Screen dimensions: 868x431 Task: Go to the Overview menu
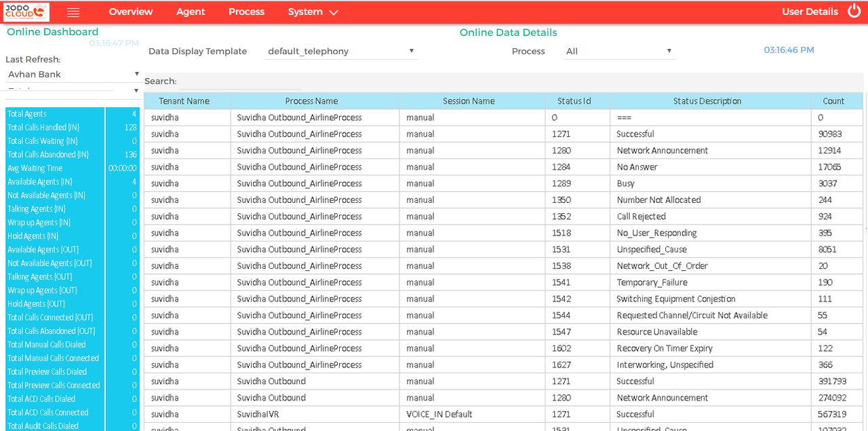[x=130, y=12]
